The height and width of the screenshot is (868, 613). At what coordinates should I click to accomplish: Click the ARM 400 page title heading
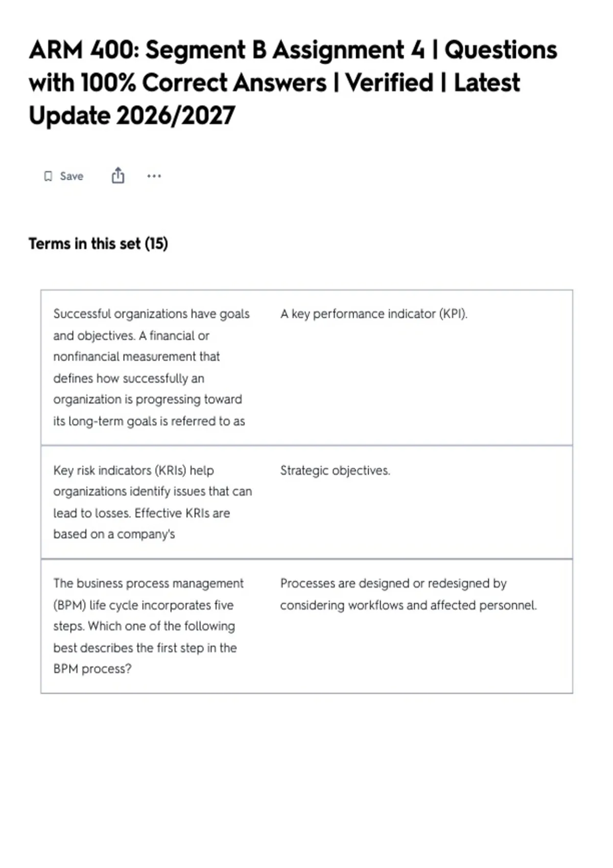coord(293,82)
